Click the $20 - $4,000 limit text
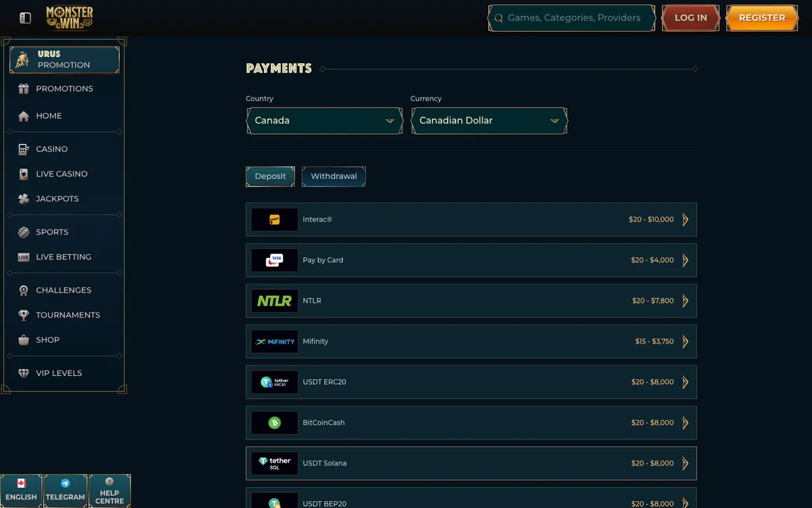Viewport: 812px width, 508px height. [x=652, y=260]
